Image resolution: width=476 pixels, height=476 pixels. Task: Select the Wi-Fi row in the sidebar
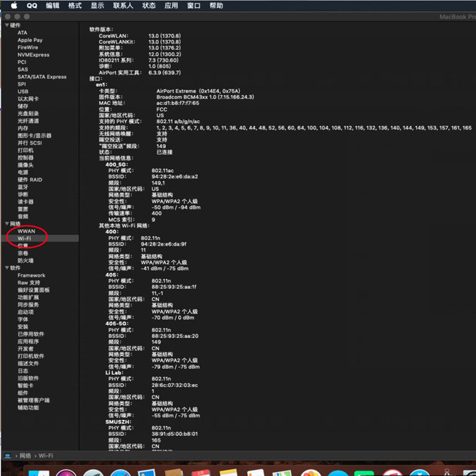point(40,239)
